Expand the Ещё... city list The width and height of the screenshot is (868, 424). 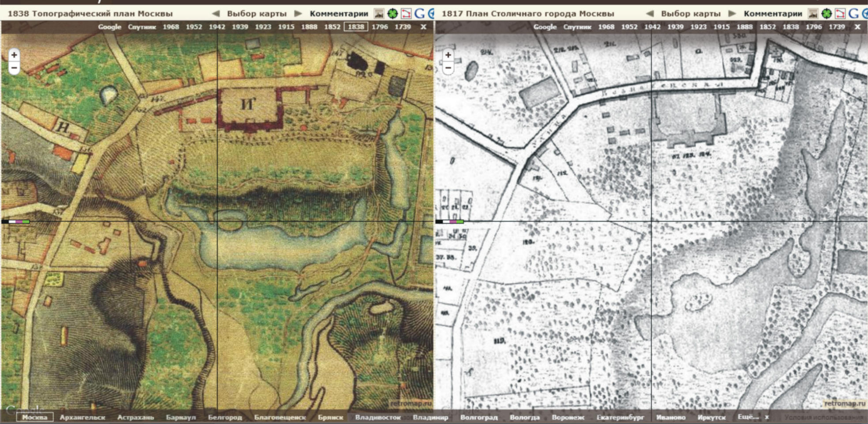tap(748, 417)
